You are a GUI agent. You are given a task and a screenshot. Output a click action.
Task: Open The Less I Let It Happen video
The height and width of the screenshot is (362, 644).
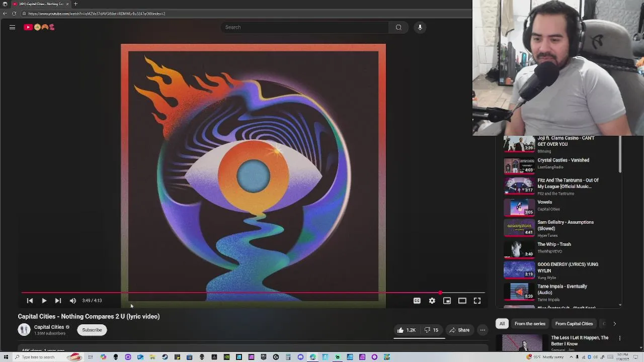(x=580, y=341)
